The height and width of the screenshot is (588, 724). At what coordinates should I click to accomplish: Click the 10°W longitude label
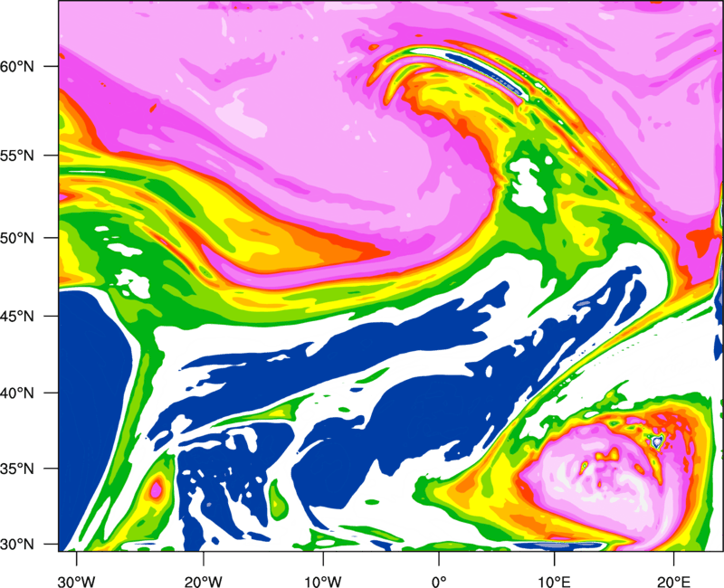point(323,582)
